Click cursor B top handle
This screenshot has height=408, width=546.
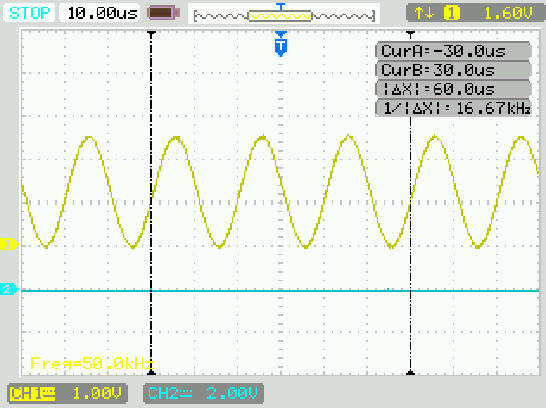pyautogui.click(x=411, y=33)
